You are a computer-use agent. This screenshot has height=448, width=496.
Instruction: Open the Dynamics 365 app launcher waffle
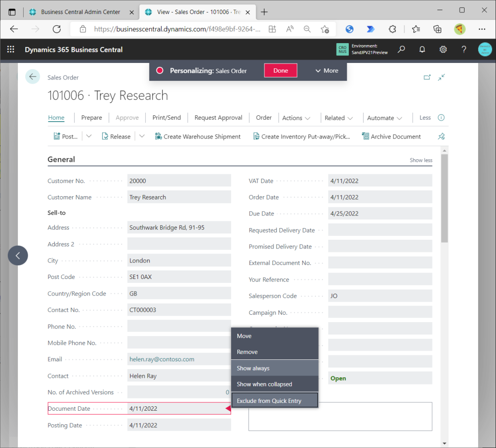(11, 49)
